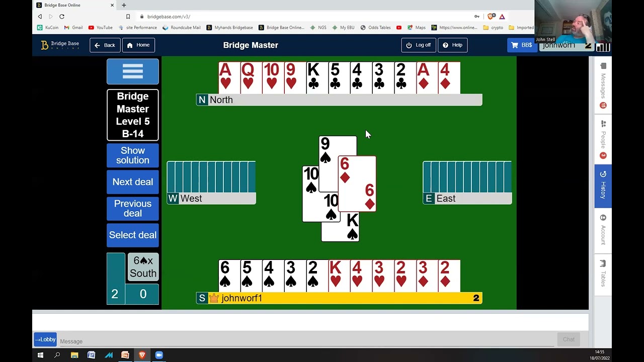This screenshot has height=362, width=644.
Task: Click the East hand label
Action: [467, 199]
